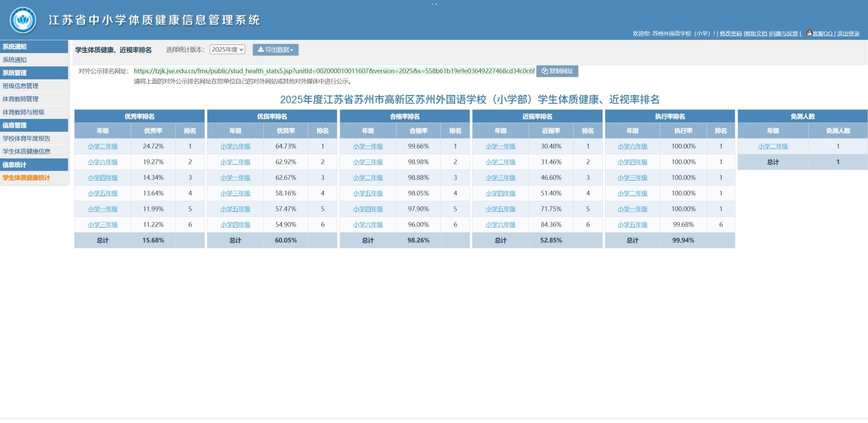
Task: Click 退出登录 to log out
Action: (849, 33)
